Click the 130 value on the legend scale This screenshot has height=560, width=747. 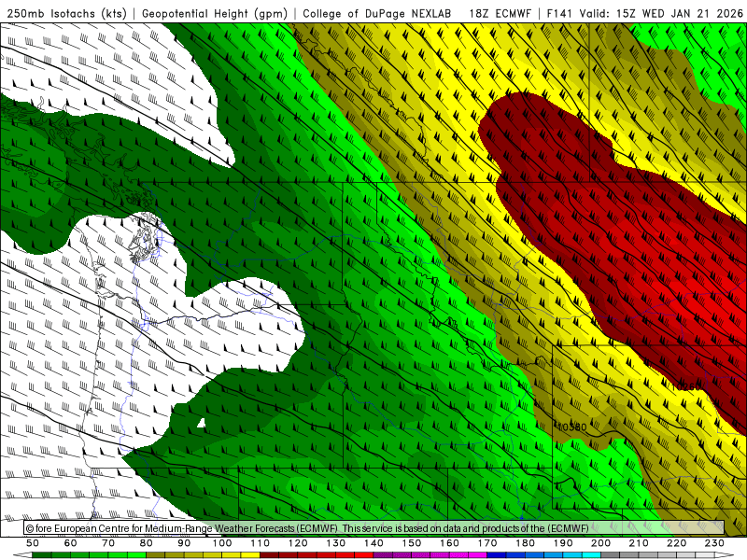coord(336,543)
